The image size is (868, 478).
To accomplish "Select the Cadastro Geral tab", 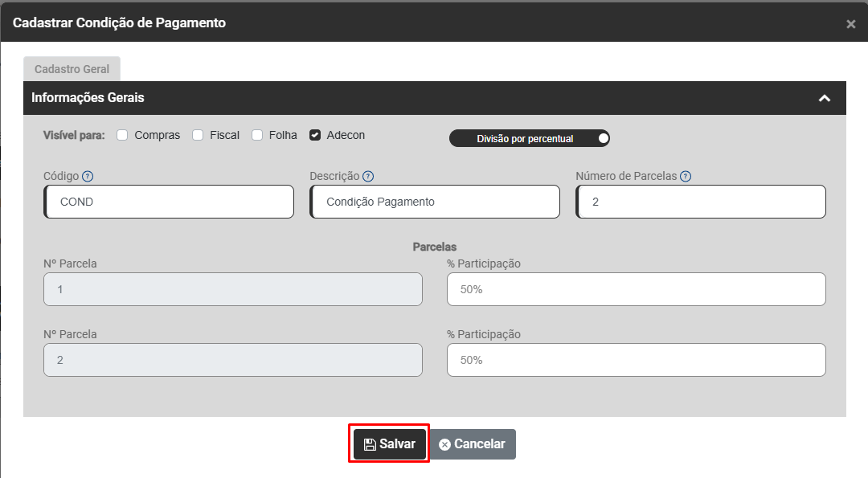I will point(72,69).
